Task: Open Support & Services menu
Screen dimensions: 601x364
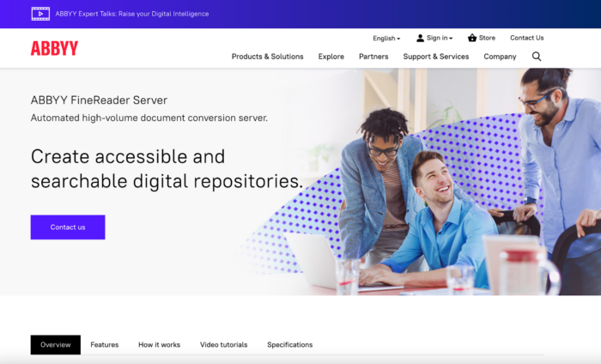Action: click(436, 57)
